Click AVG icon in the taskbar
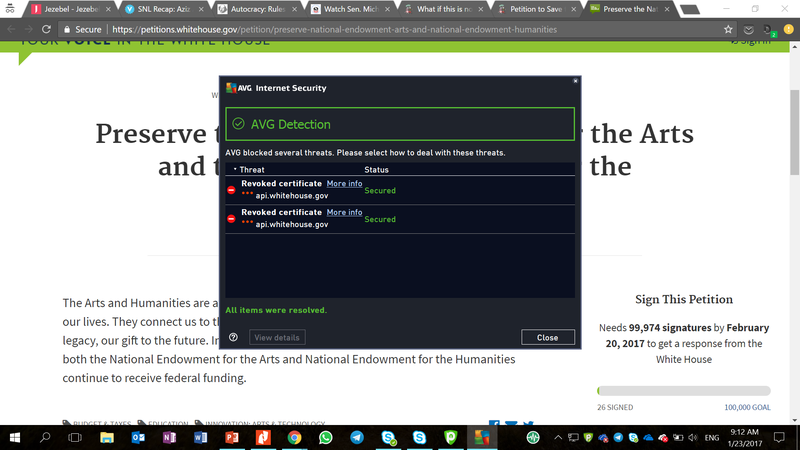 click(x=482, y=438)
